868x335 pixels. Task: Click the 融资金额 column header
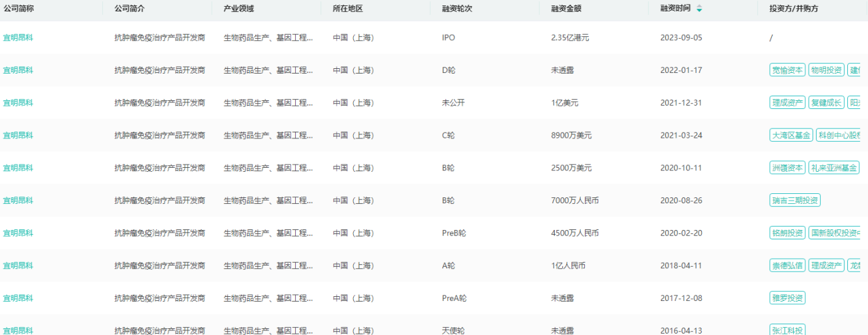(566, 9)
